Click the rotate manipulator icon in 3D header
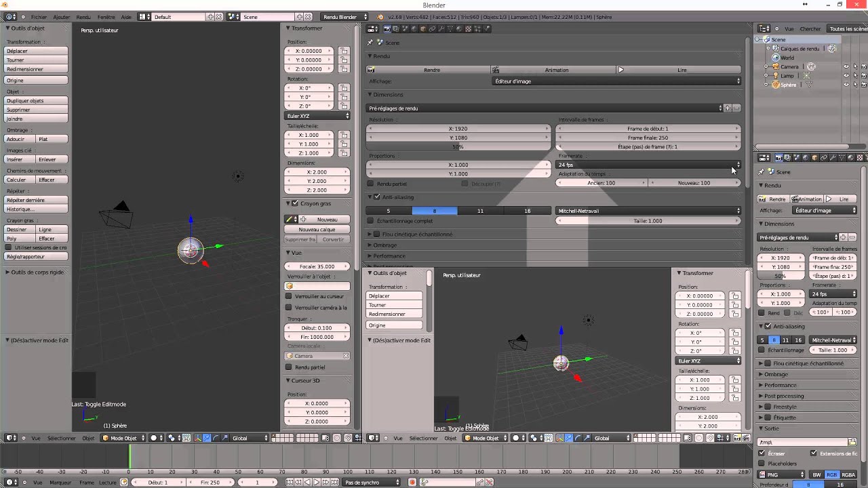 (216, 438)
